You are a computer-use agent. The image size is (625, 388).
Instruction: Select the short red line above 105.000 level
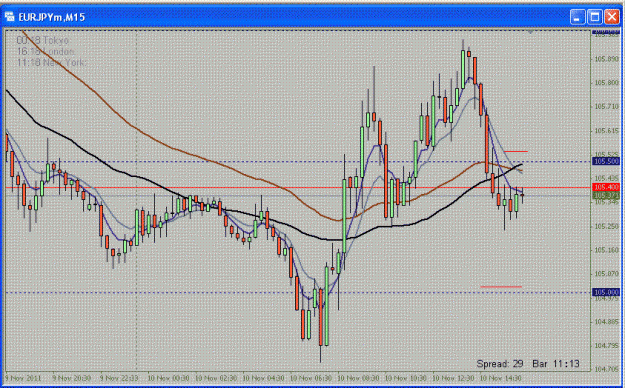(x=501, y=286)
